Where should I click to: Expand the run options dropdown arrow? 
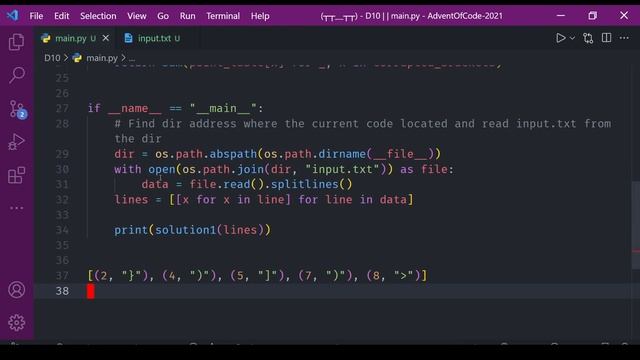click(572, 38)
